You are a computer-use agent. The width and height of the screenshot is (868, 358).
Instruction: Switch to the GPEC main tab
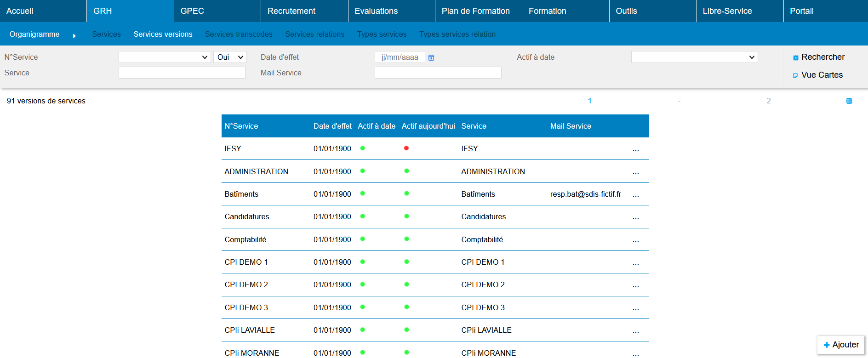(x=192, y=11)
